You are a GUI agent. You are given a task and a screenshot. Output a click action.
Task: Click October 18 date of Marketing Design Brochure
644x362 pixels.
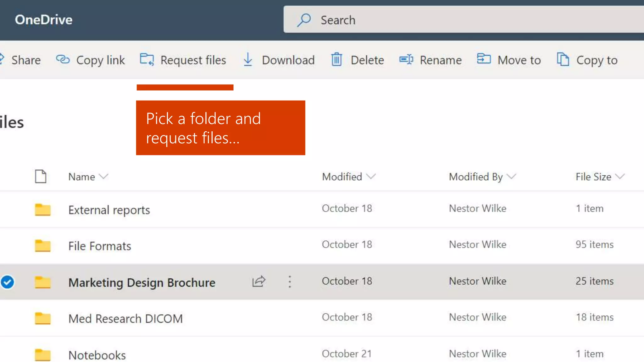coord(347,281)
